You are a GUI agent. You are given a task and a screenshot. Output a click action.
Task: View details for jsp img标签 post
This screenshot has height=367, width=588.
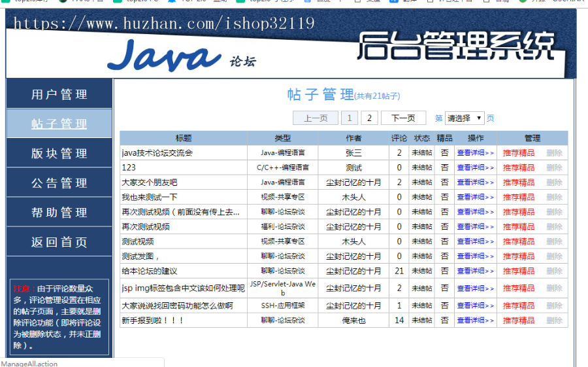click(x=476, y=288)
